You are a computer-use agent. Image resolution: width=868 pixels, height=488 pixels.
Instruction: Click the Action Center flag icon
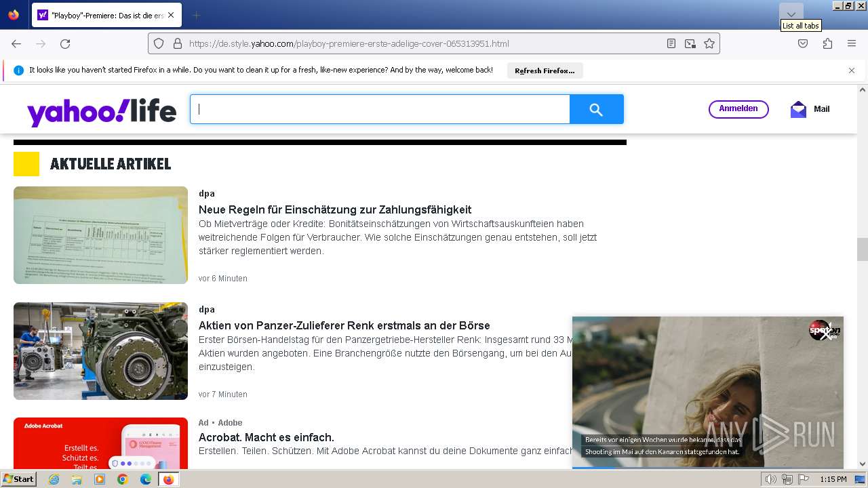click(x=804, y=479)
